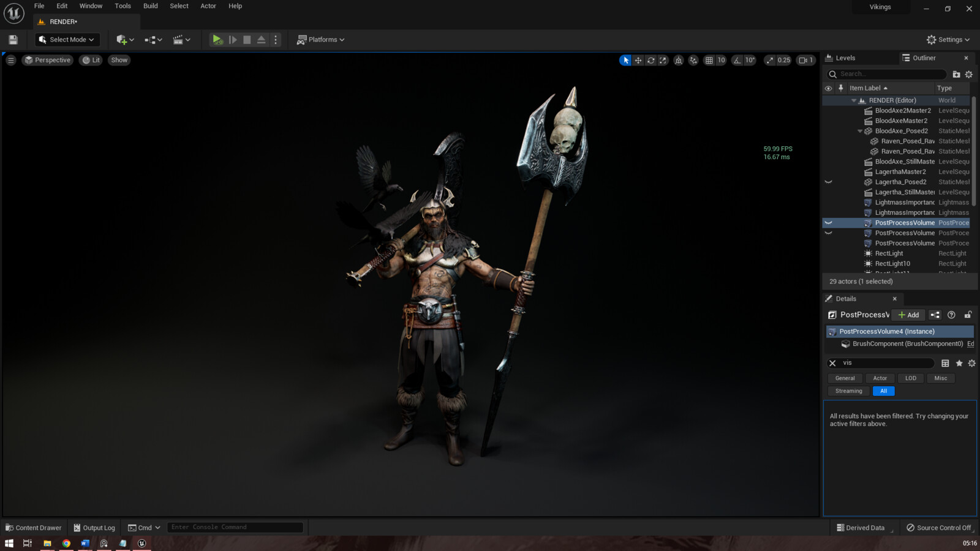The image size is (980, 551).
Task: Select the General filter category
Action: (x=845, y=378)
